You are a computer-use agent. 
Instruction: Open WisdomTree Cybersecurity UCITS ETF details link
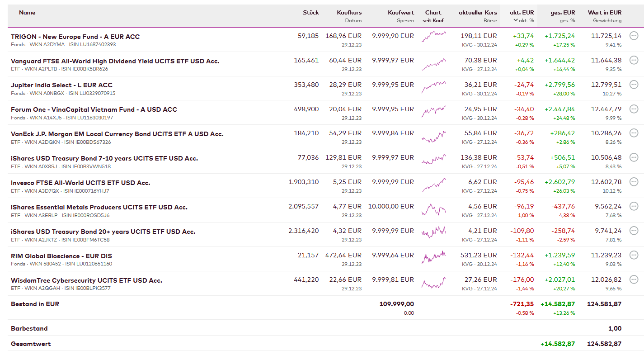pyautogui.click(x=86, y=280)
